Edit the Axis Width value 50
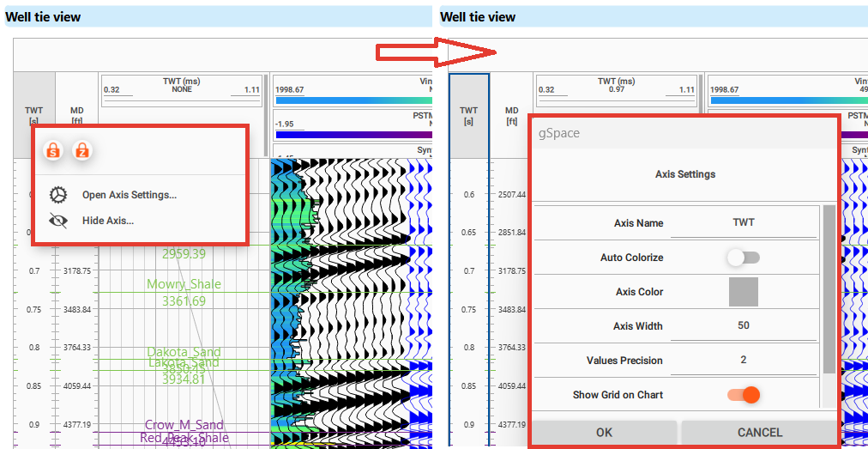Image resolution: width=868 pixels, height=449 pixels. tap(744, 326)
